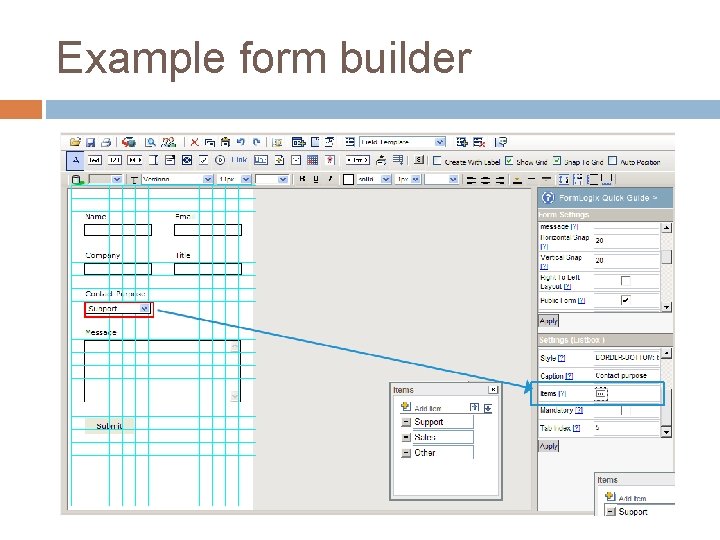Remove the Sales item in Items dialog

406,438
